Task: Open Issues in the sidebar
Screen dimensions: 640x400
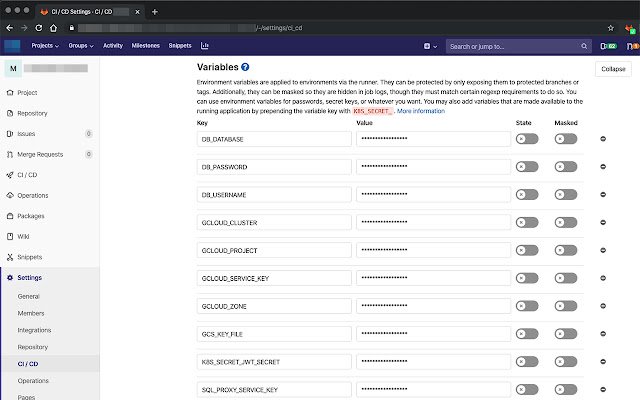Action: tap(27, 133)
